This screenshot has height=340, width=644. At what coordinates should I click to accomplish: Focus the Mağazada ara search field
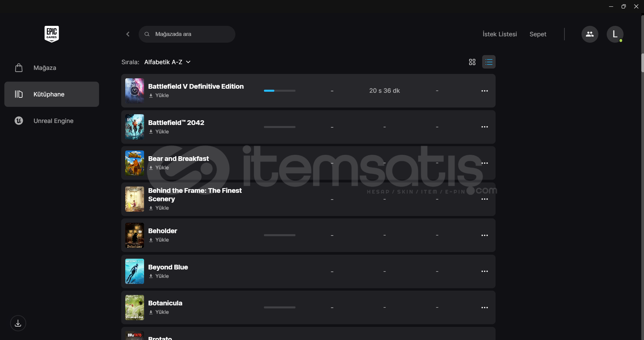tap(187, 34)
